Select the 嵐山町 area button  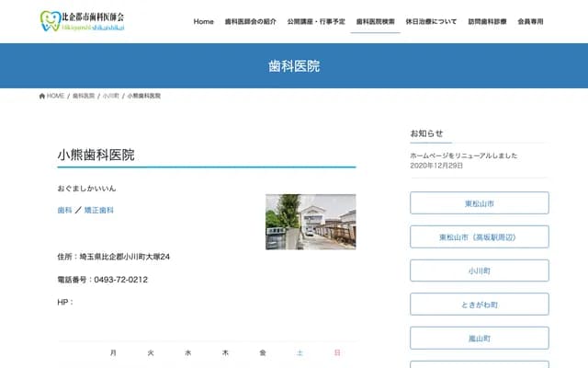(480, 339)
